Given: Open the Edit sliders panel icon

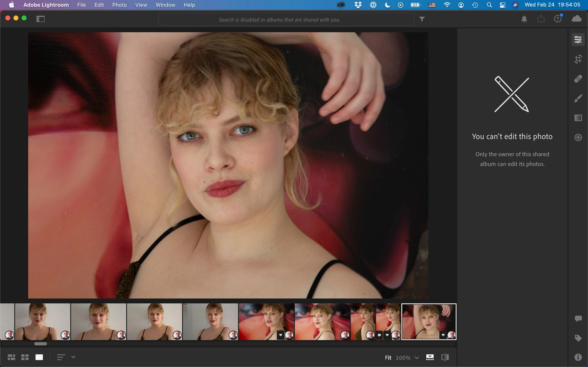Looking at the screenshot, I should (578, 39).
